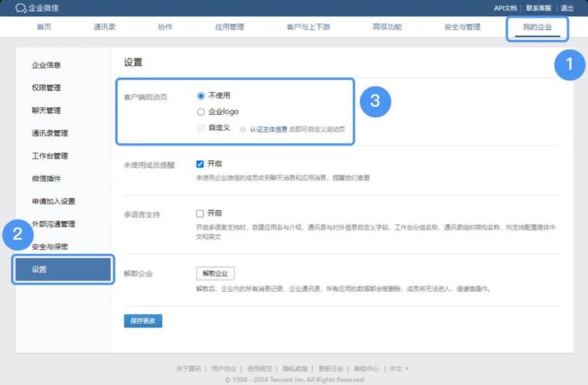Open 通讯录管理 in the sidebar
Viewport: 588px width, 385px height.
(50, 133)
